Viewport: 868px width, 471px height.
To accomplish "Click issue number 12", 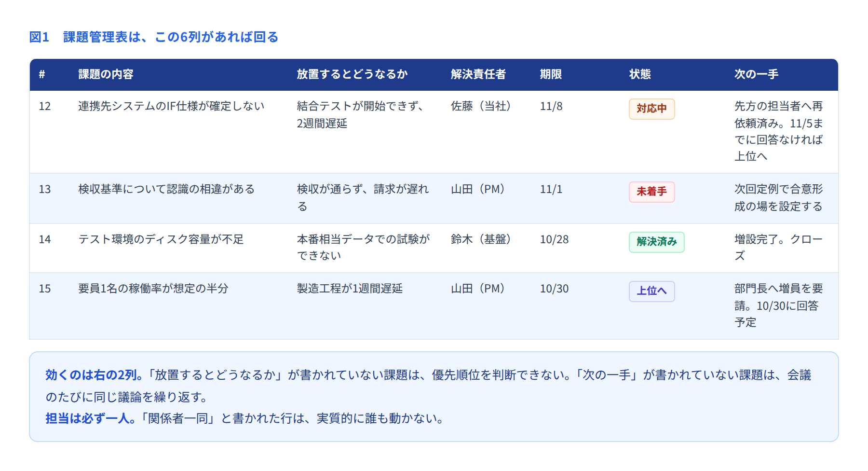I will [x=45, y=106].
